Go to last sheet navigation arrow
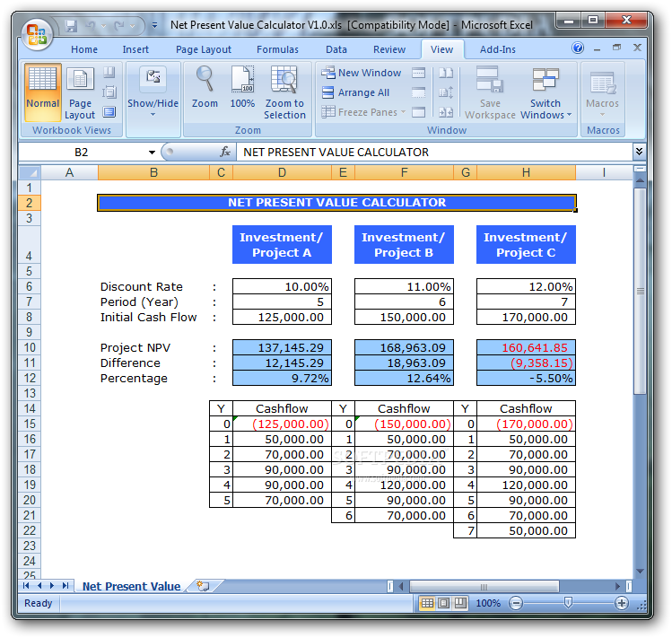The image size is (672, 638). click(65, 586)
